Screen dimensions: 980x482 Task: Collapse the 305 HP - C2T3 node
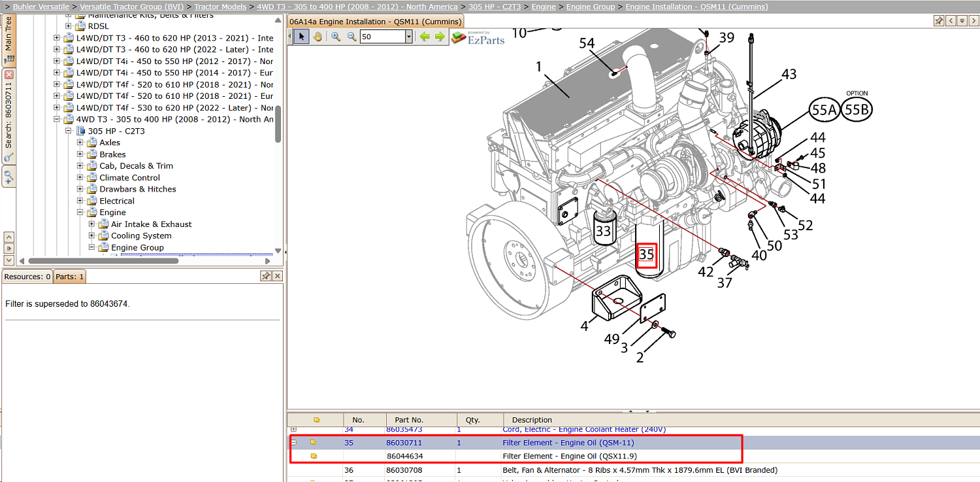[x=69, y=131]
